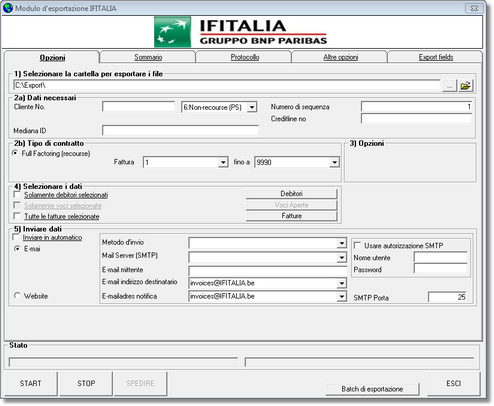Click the Mediana ID input field
494x406 pixels.
click(x=180, y=130)
